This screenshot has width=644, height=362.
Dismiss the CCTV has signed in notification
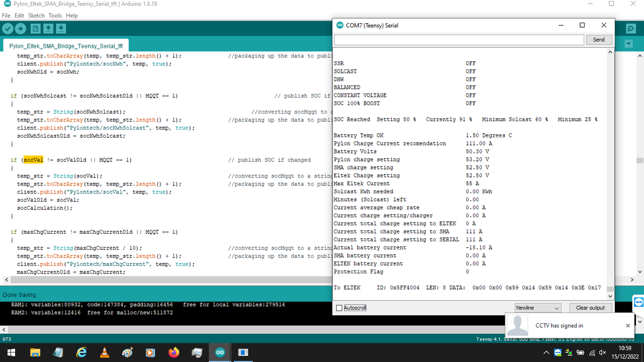coord(628,326)
